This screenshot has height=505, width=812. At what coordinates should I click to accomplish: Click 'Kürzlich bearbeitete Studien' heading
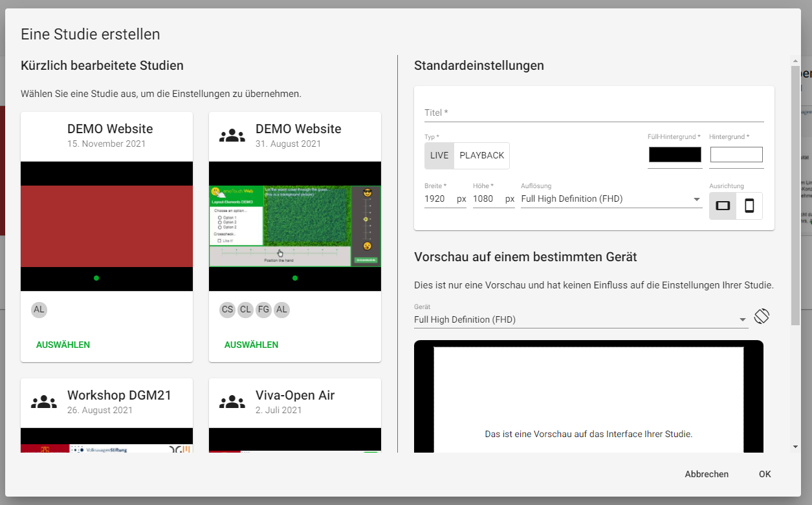[102, 65]
